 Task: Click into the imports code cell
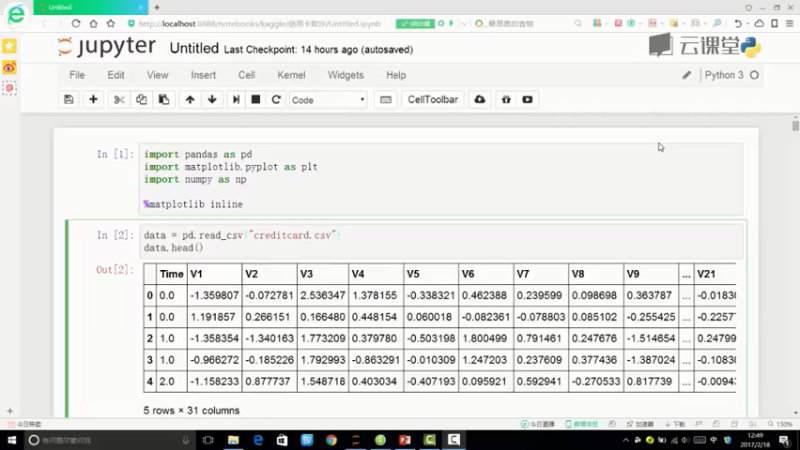pyautogui.click(x=441, y=179)
